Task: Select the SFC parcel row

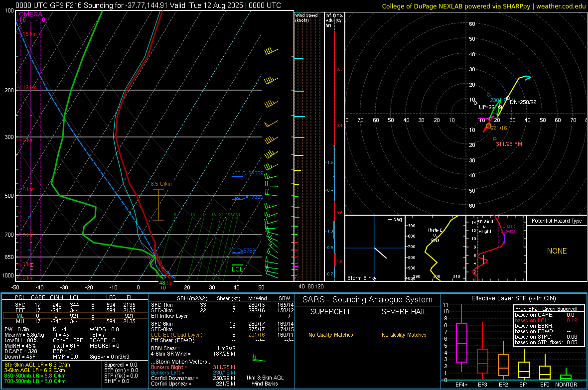Action: click(x=75, y=305)
